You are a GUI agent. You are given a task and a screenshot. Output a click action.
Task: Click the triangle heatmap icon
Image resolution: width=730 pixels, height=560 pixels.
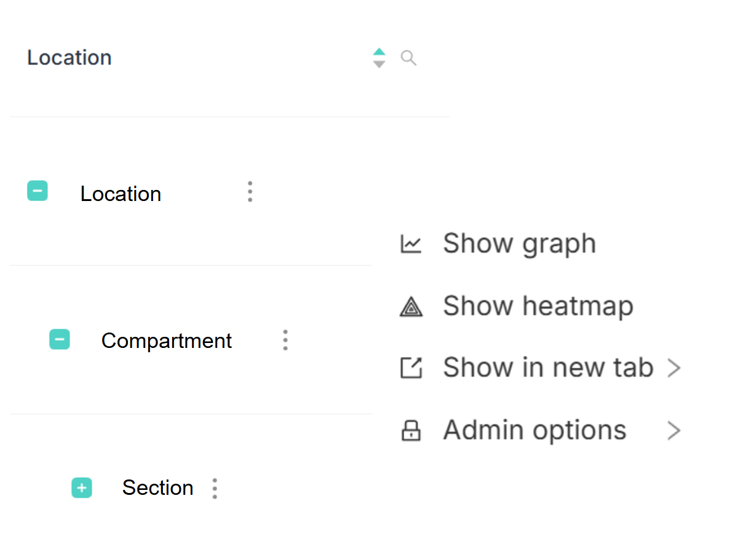click(x=411, y=306)
